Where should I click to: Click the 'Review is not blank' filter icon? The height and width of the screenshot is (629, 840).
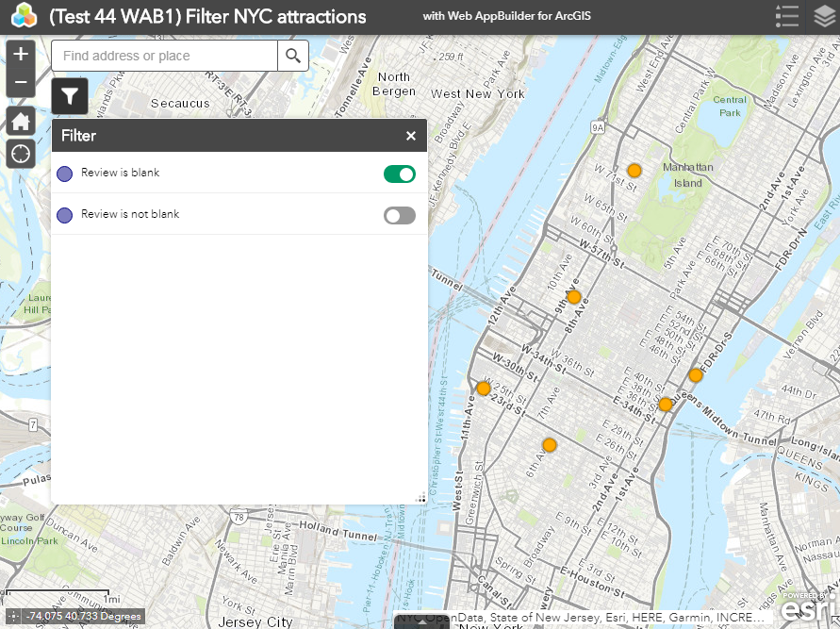(x=65, y=215)
